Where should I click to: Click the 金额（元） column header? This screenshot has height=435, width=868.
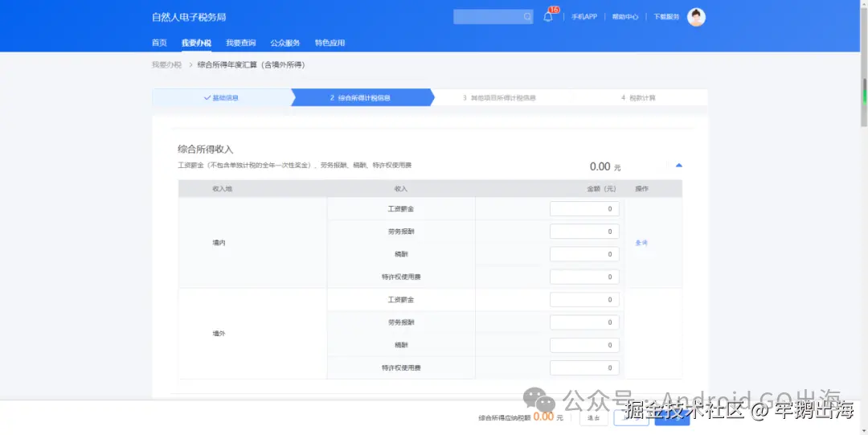[601, 189]
